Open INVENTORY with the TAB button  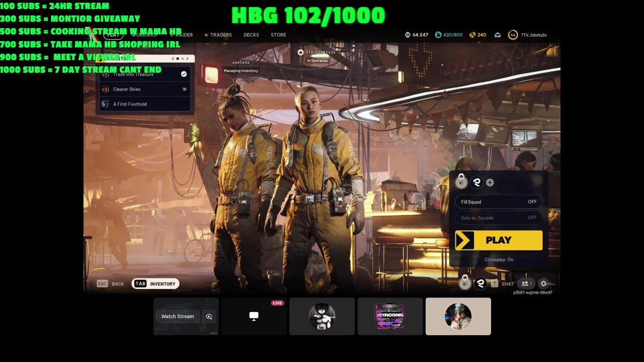(156, 284)
